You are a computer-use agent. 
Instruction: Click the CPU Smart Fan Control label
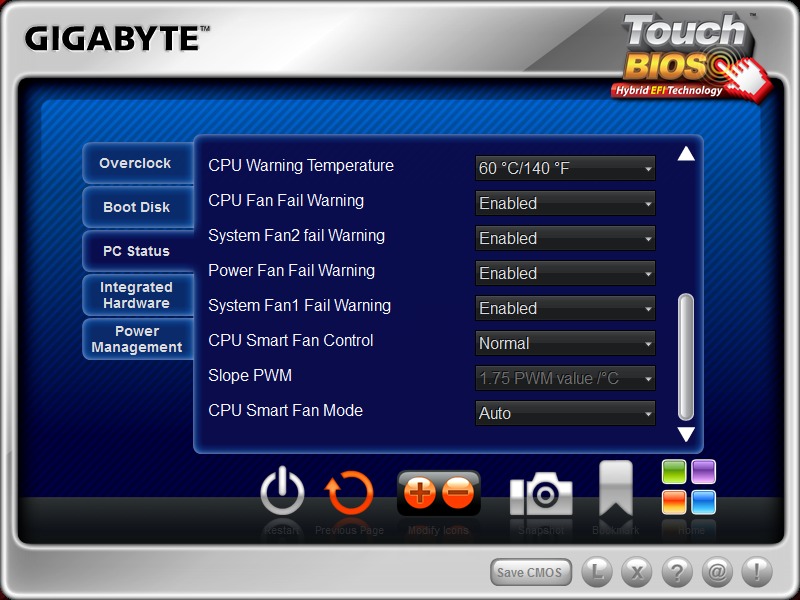coord(291,340)
